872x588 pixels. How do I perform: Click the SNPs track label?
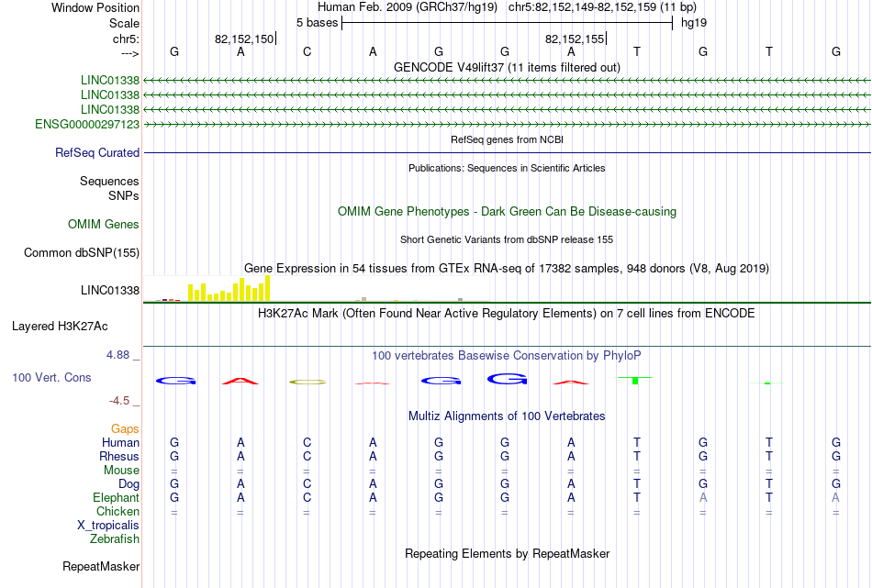[x=124, y=195]
